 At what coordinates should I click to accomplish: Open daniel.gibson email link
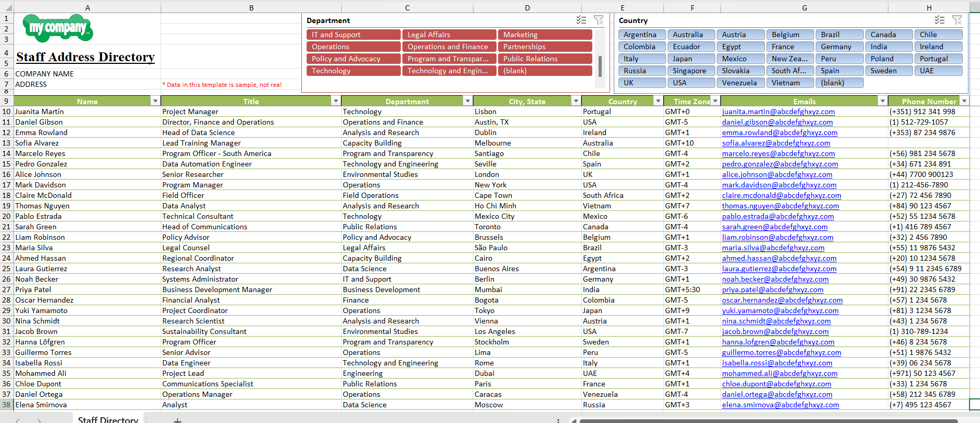coord(778,122)
